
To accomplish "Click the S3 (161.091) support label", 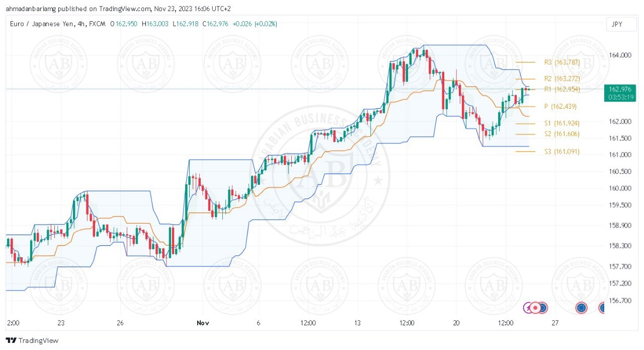I will 561,152.
